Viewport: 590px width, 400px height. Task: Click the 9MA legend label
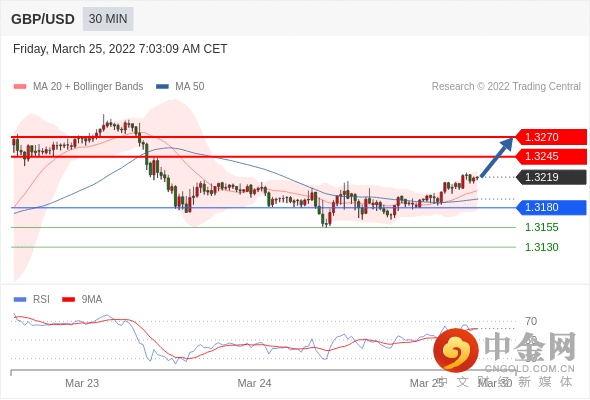coord(92,300)
